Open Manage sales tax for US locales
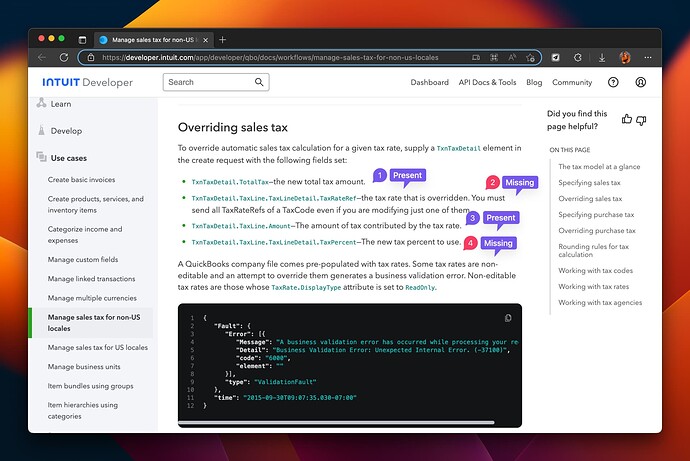The height and width of the screenshot is (461, 690). (x=98, y=347)
